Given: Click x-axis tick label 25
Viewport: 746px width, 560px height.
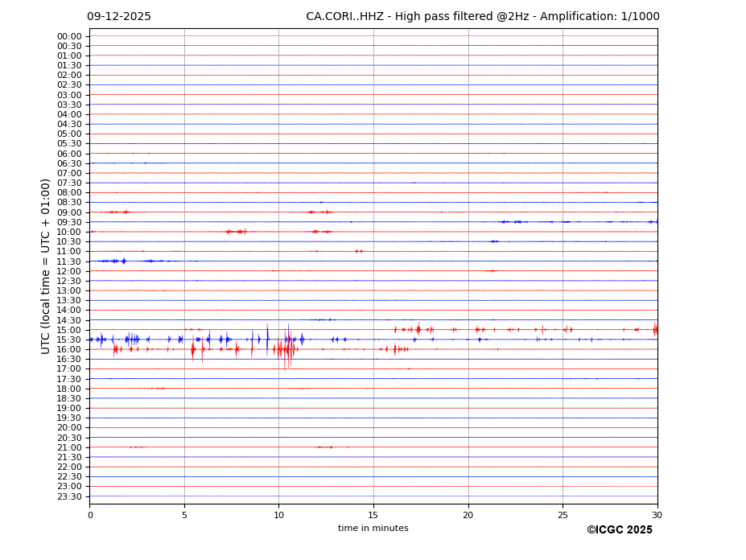Looking at the screenshot, I should [x=563, y=515].
